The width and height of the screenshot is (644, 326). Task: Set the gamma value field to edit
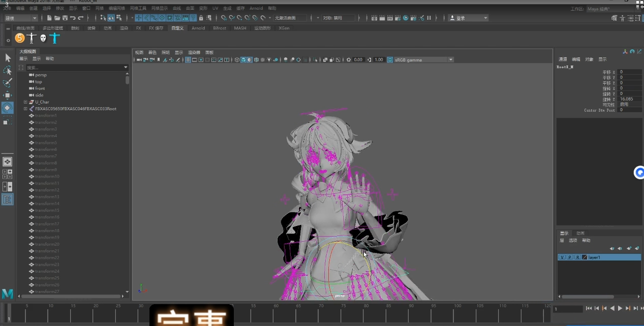tap(378, 59)
